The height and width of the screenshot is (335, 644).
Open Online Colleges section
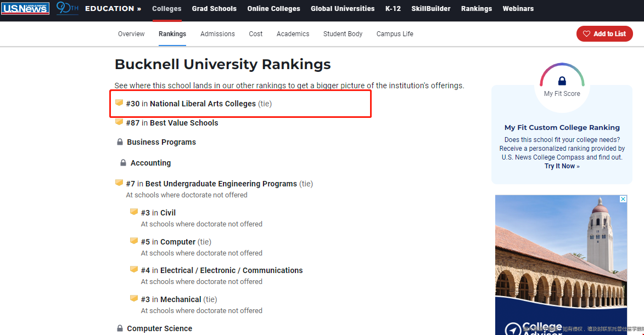click(273, 9)
